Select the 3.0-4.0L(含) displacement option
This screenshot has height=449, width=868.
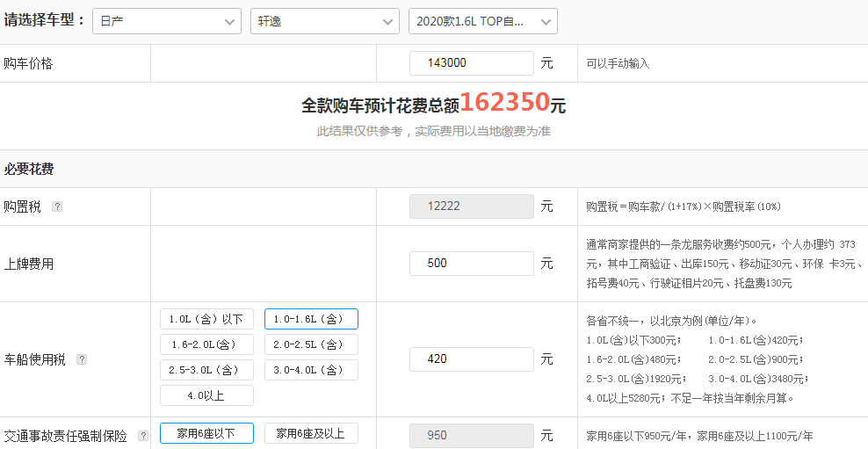click(311, 370)
